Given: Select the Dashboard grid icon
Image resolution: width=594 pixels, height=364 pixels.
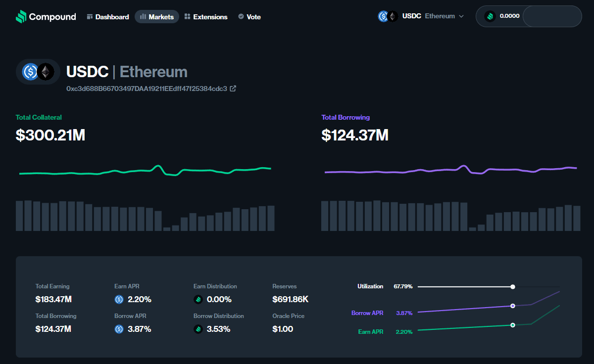Looking at the screenshot, I should [x=90, y=16].
